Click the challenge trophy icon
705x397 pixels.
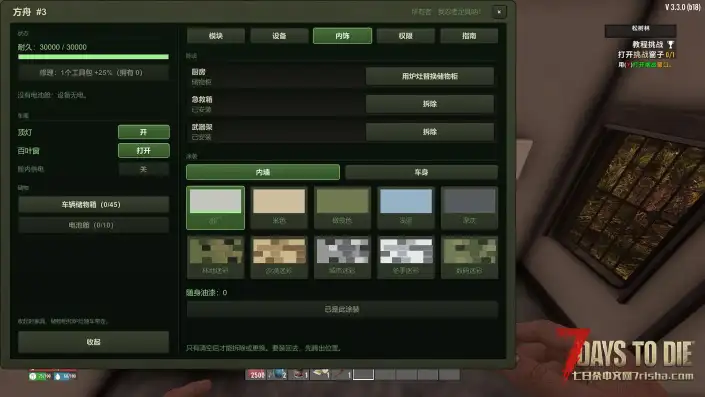click(670, 45)
